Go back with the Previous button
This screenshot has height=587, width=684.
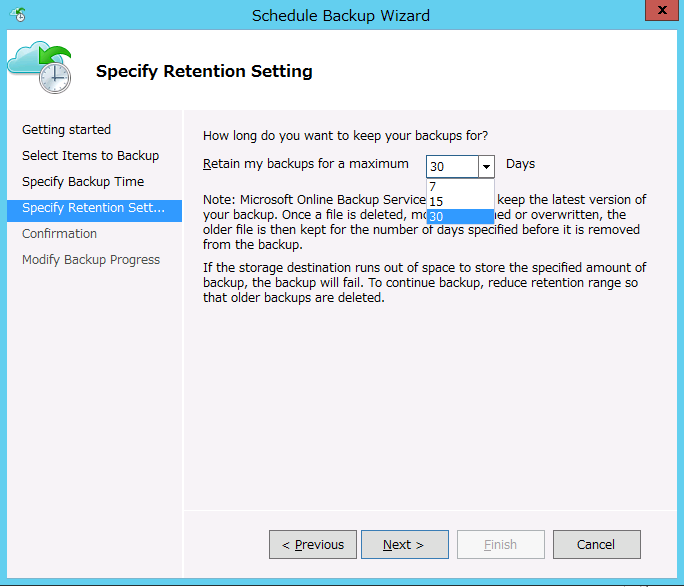pyautogui.click(x=312, y=545)
